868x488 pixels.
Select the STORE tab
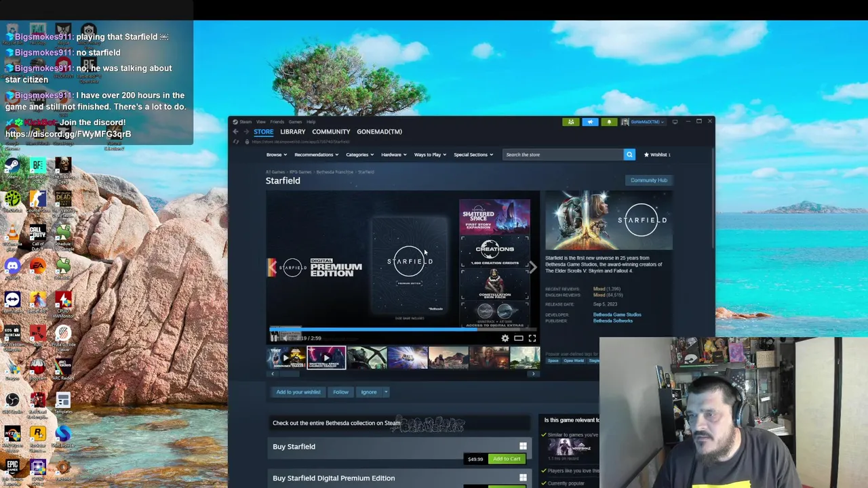263,131
